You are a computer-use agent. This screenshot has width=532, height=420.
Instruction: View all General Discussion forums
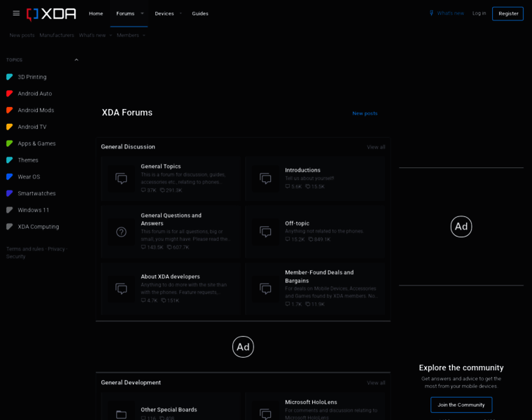click(x=376, y=147)
